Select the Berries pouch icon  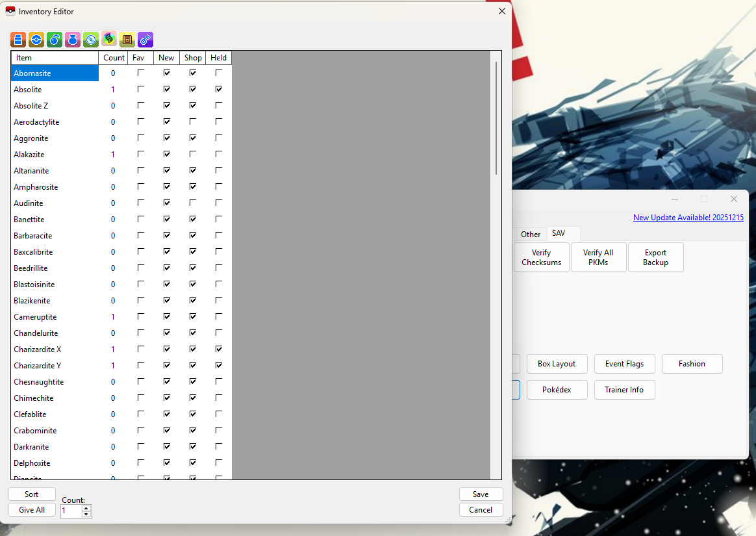[55, 40]
